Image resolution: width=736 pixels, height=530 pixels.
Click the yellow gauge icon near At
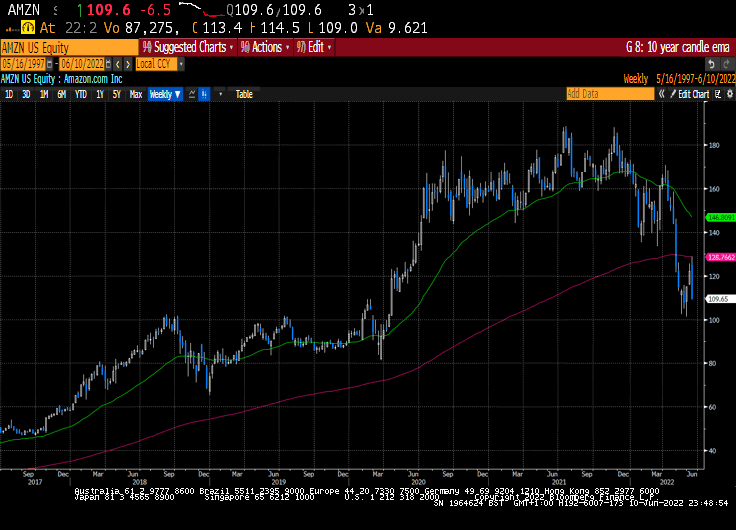coord(28,28)
